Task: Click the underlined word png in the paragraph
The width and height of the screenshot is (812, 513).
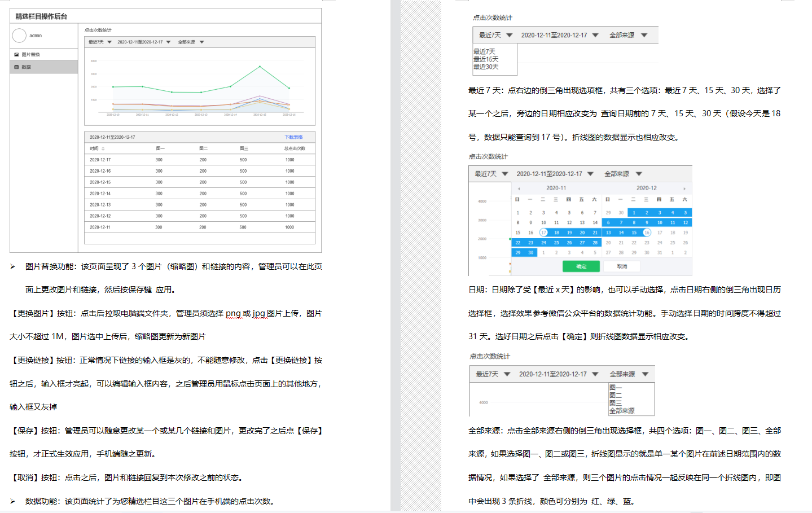Action: [233, 313]
